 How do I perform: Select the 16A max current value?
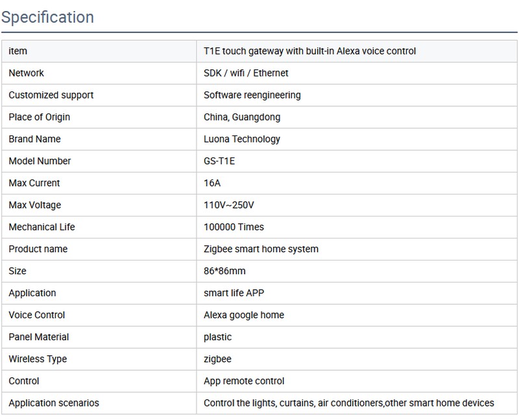coord(212,183)
